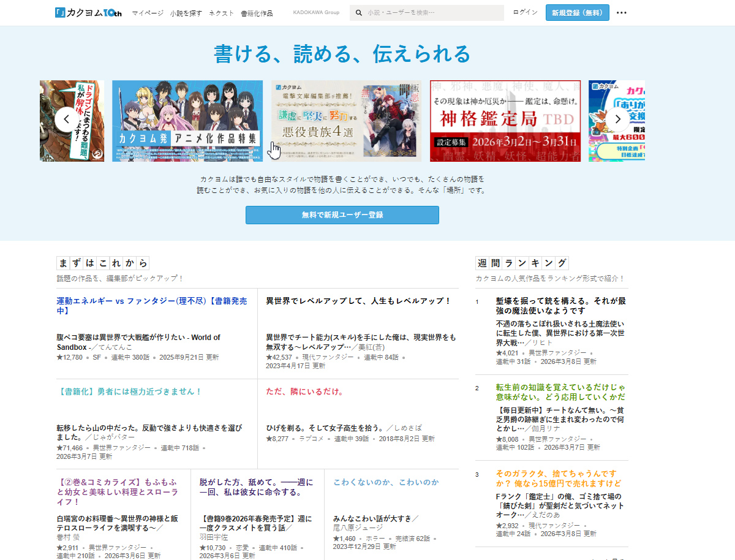Screen dimensions: 735x560
Task: Click the Kakuyomu 10th logo
Action: coord(89,13)
